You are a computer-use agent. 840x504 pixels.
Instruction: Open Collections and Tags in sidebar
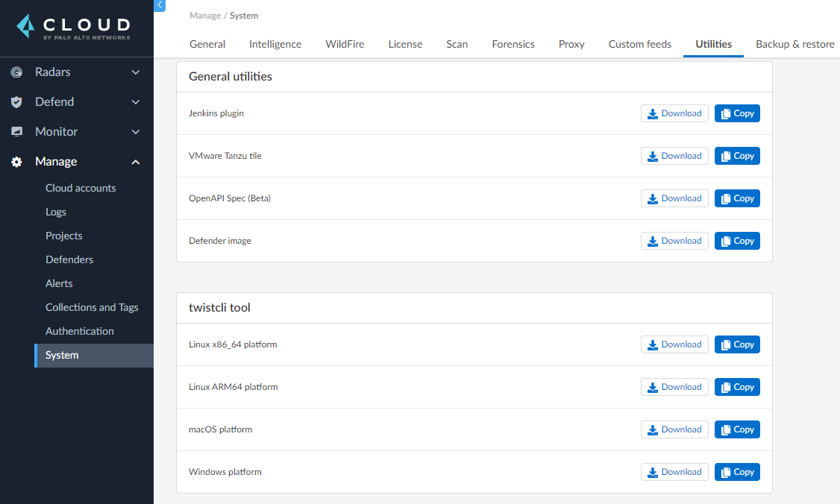[92, 307]
